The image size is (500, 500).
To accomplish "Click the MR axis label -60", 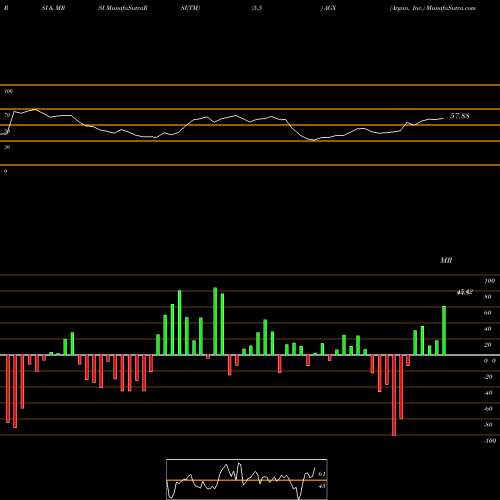I will [488, 409].
